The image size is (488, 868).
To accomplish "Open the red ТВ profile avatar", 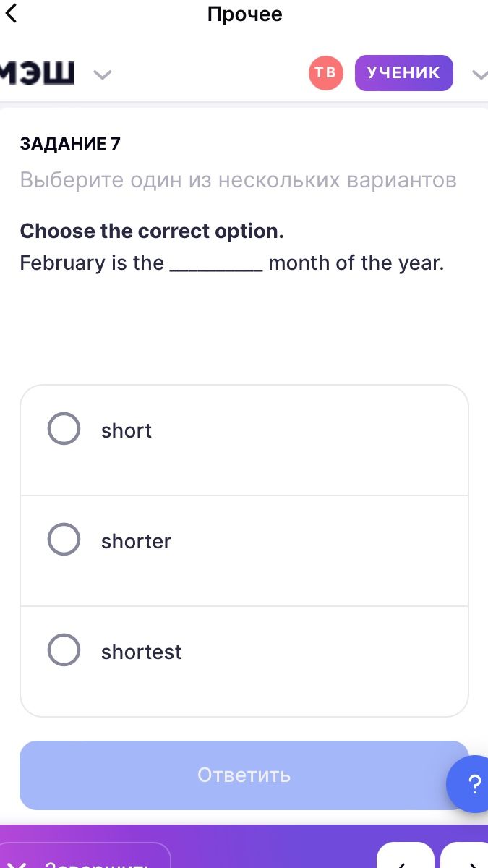I will click(x=326, y=72).
